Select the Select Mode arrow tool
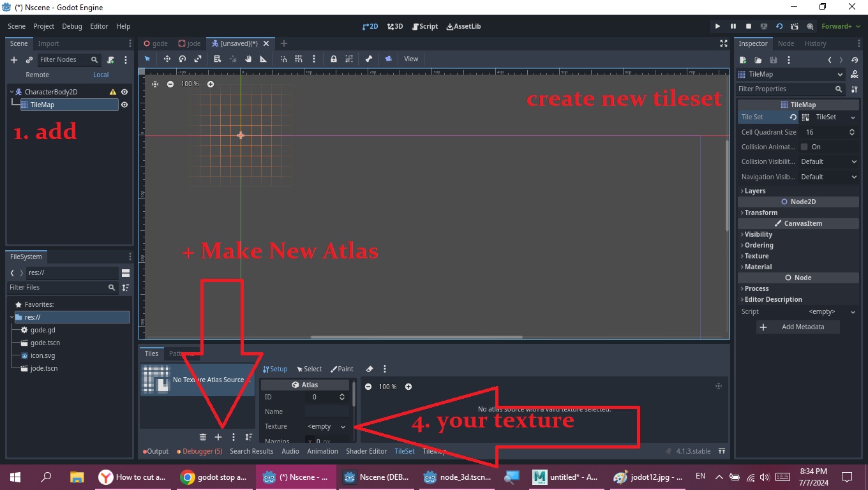 point(147,59)
